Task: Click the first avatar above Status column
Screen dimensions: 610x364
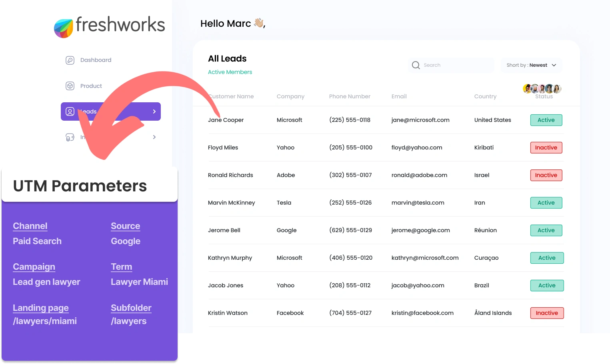Action: click(x=527, y=89)
